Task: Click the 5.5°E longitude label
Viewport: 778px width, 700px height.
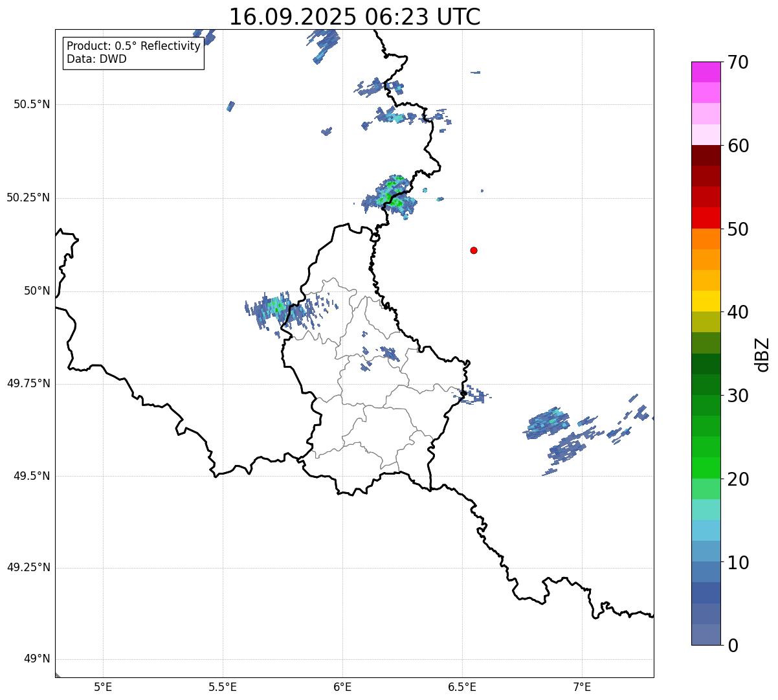Action: (x=223, y=687)
